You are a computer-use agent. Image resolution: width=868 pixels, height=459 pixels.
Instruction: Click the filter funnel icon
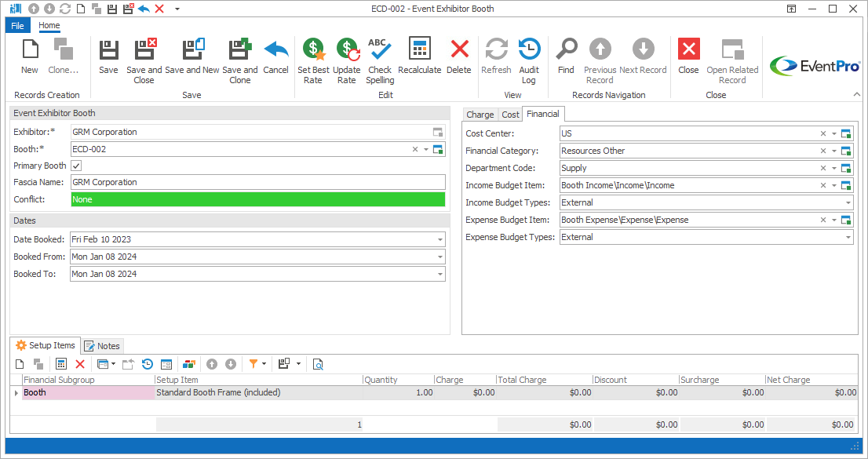(253, 364)
